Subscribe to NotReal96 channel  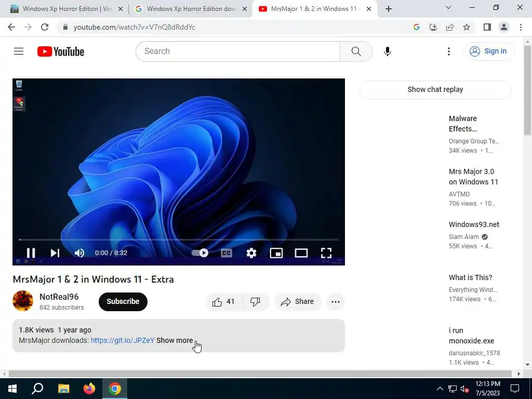[123, 301]
